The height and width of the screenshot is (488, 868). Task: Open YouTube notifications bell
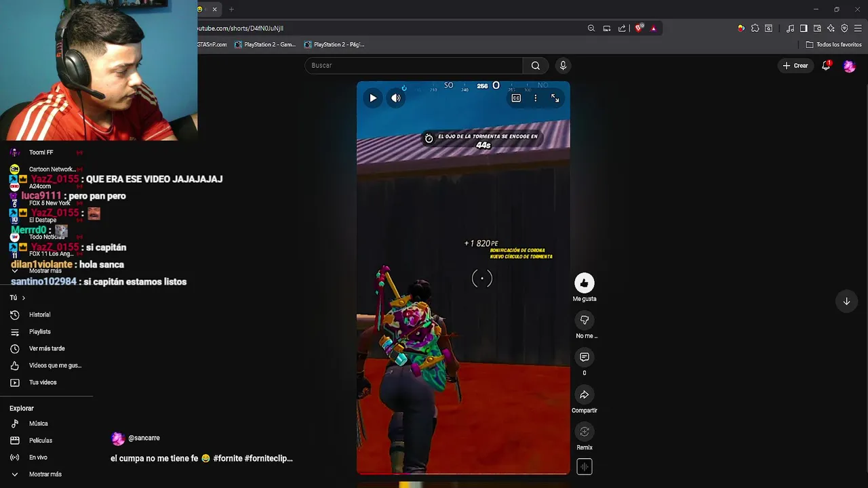click(x=826, y=66)
